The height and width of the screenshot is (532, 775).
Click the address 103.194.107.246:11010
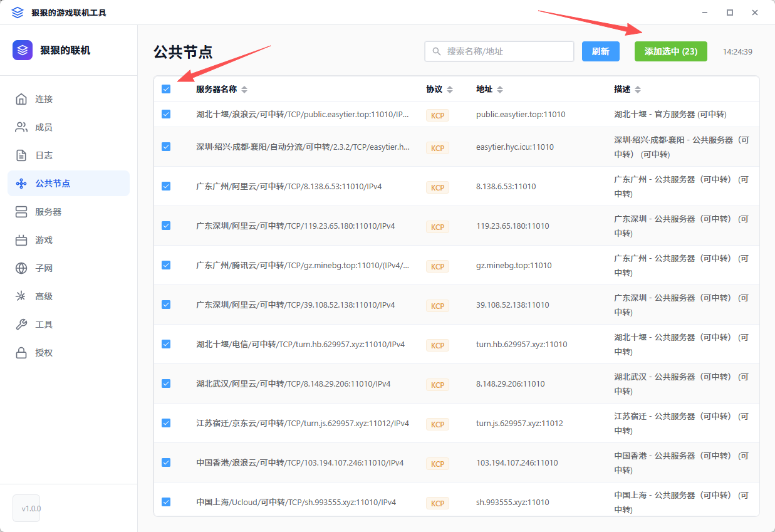pos(517,463)
